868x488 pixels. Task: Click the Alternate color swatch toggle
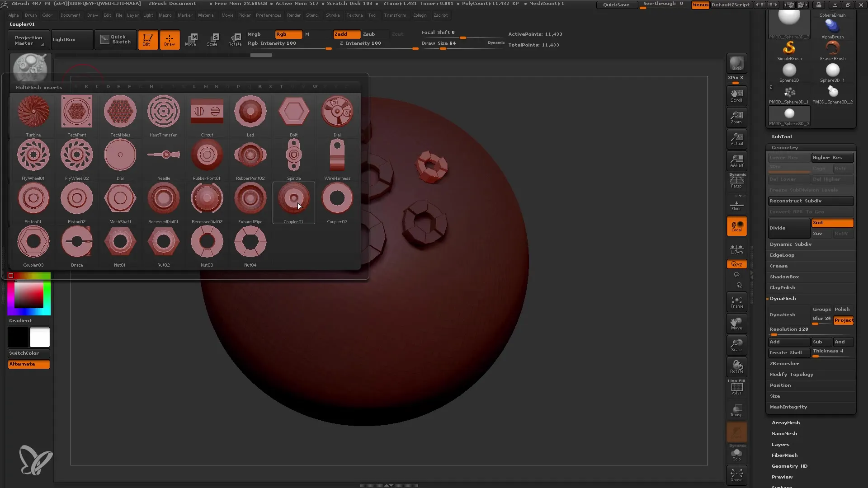coord(28,363)
